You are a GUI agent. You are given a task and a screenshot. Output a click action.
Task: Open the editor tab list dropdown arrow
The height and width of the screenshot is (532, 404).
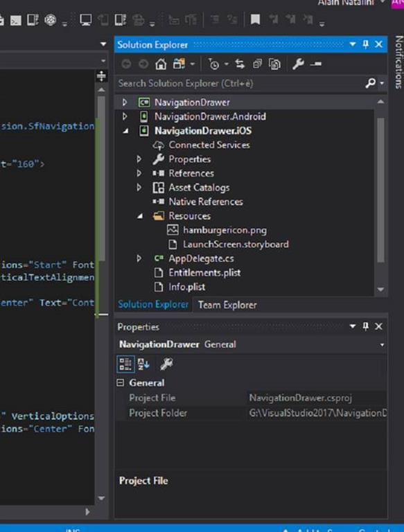click(x=103, y=44)
